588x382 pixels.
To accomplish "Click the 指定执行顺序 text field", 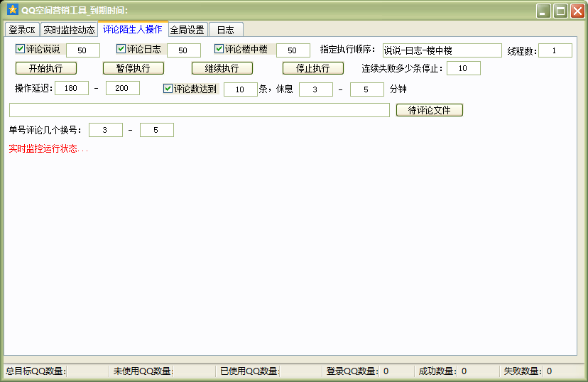I will coord(441,50).
